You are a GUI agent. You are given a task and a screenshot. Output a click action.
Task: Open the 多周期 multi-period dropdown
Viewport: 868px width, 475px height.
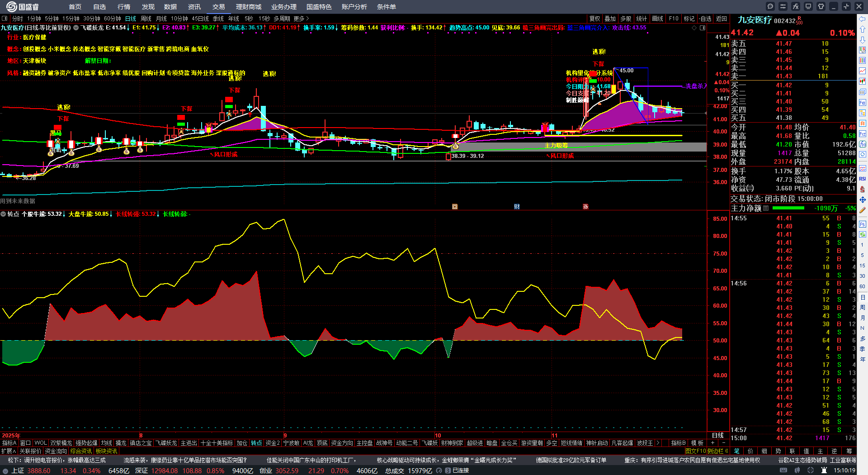pyautogui.click(x=282, y=19)
